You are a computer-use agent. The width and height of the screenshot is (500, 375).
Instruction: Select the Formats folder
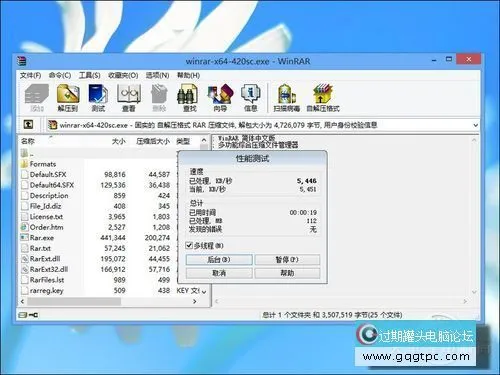[43, 164]
